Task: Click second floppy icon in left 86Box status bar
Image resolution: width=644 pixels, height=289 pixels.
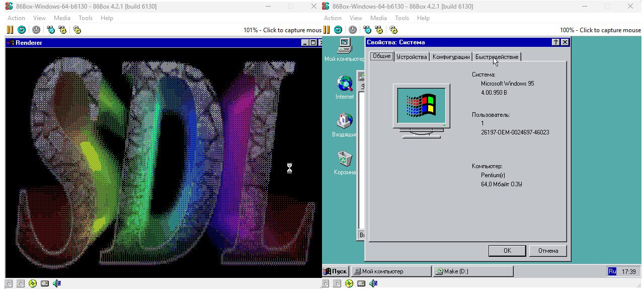Action: (21, 283)
